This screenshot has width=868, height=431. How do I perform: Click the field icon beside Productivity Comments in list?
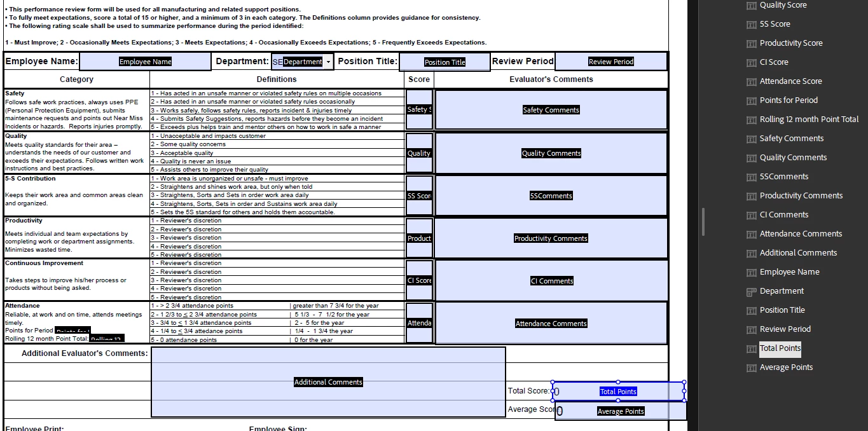tap(752, 196)
